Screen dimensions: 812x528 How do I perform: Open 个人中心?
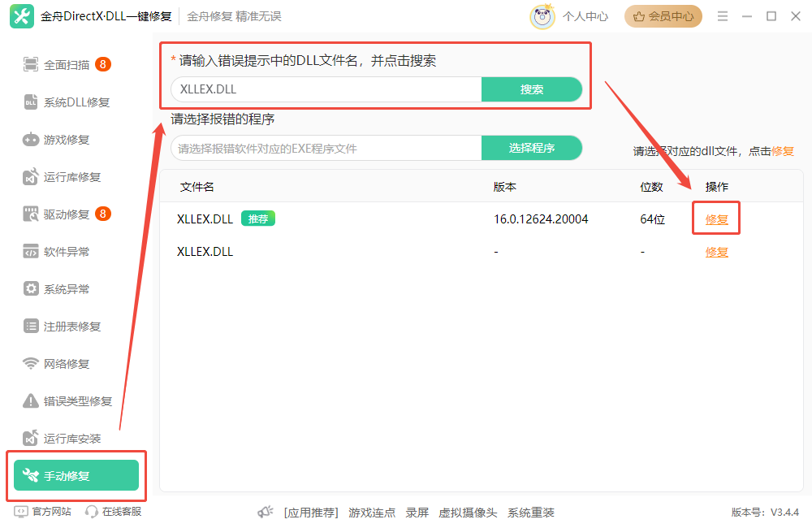(x=585, y=16)
